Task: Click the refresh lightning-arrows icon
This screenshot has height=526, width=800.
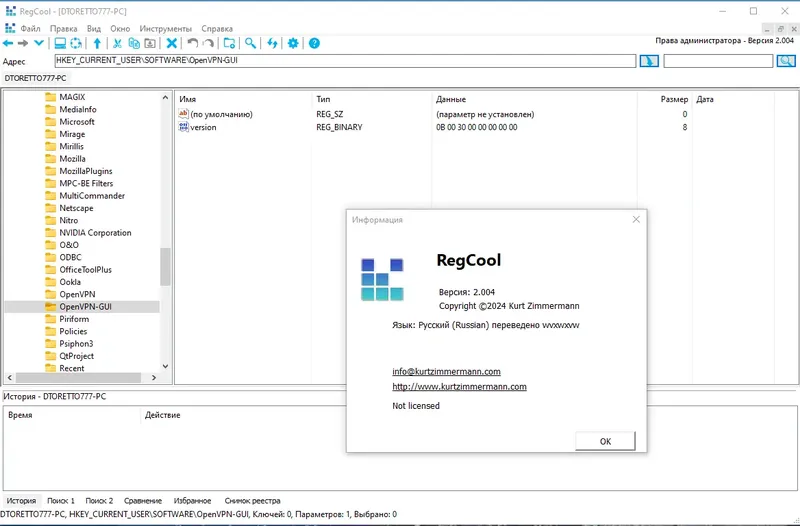Action: (272, 43)
